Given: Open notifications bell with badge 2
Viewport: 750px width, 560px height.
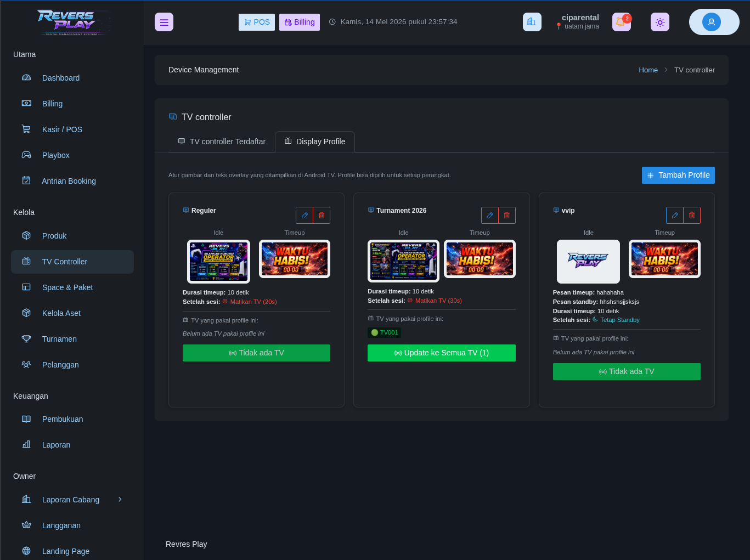Looking at the screenshot, I should 622,22.
